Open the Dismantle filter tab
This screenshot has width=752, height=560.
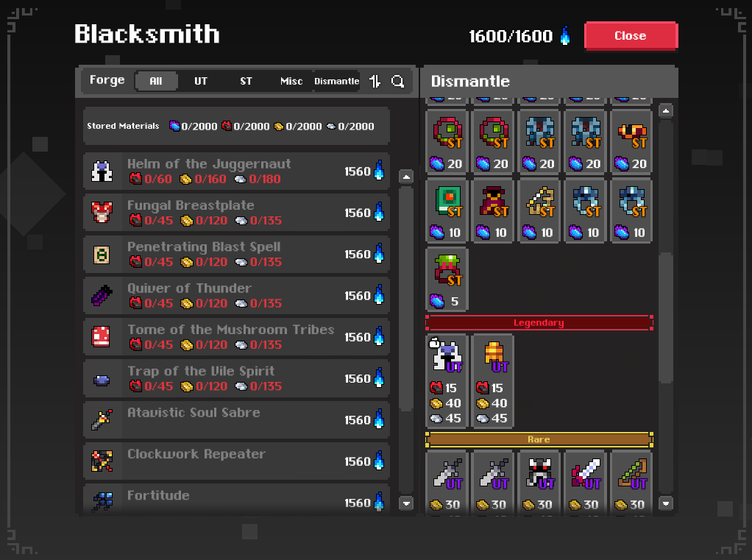point(337,81)
